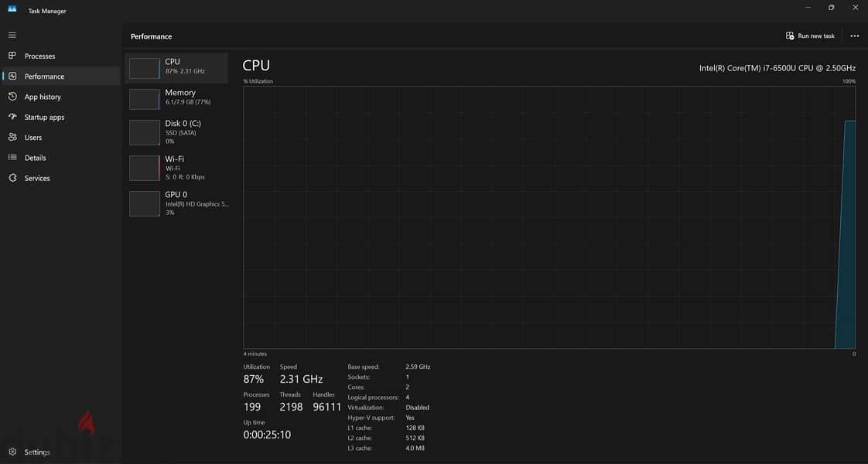The height and width of the screenshot is (464, 868).
Task: Select the GPU 0 mini graph thumbnail
Action: click(x=145, y=203)
